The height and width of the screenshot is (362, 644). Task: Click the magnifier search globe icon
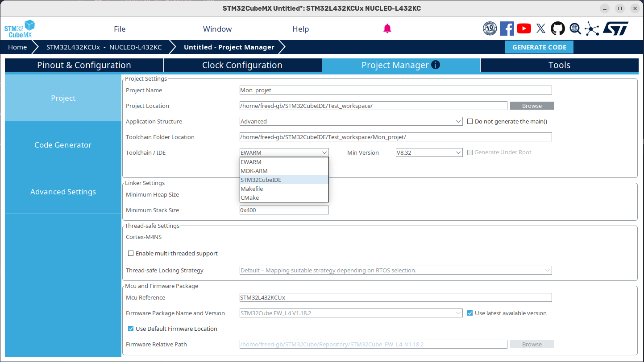(x=575, y=29)
